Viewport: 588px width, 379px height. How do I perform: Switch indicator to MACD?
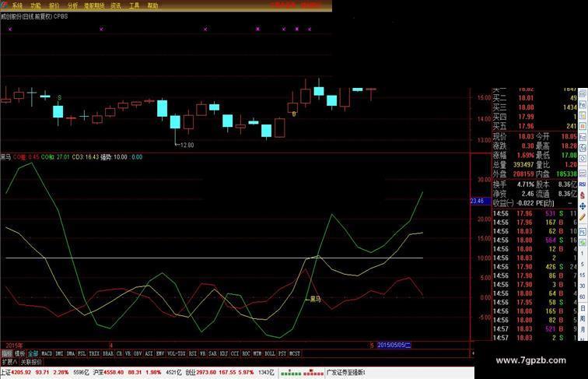coord(47,353)
